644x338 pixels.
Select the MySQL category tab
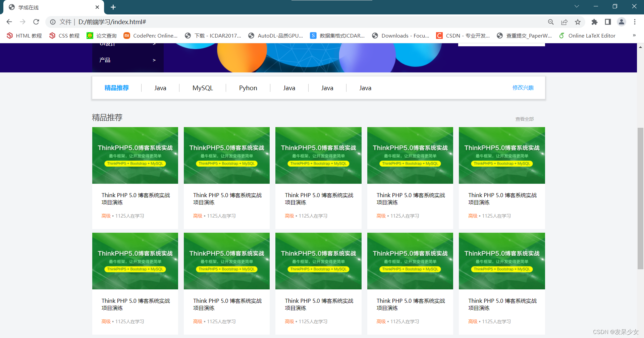pyautogui.click(x=203, y=88)
